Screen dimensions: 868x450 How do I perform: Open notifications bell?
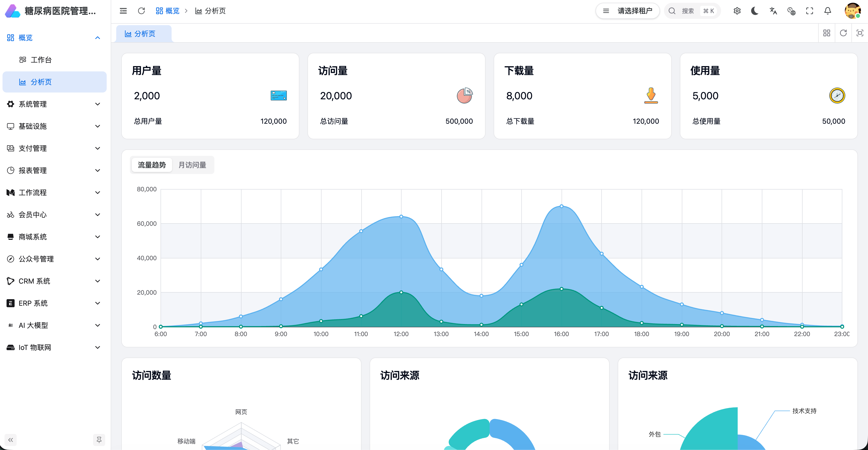(x=827, y=11)
